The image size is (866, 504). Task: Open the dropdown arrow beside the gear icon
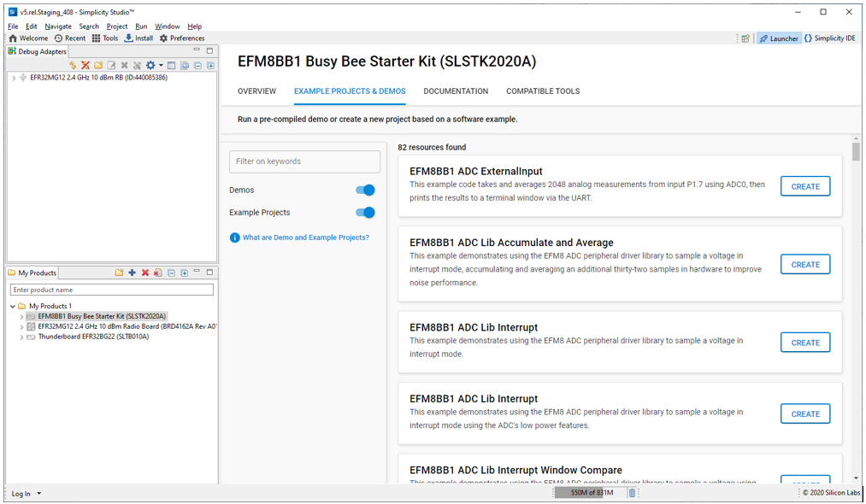coord(161,65)
